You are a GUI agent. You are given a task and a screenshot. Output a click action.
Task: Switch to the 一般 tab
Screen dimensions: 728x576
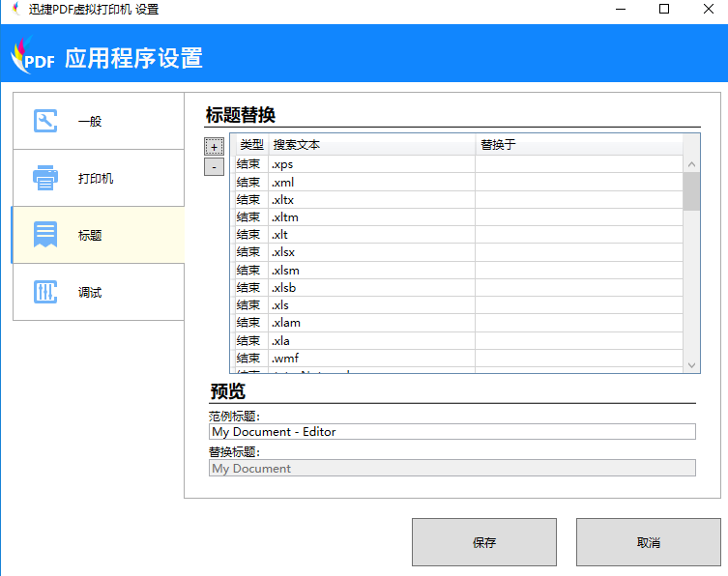point(99,121)
